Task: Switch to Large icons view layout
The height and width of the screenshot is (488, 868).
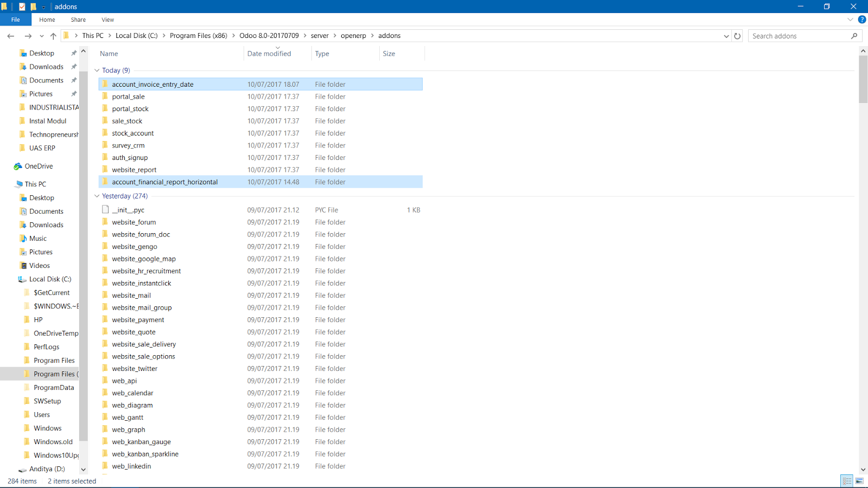Action: click(x=859, y=481)
